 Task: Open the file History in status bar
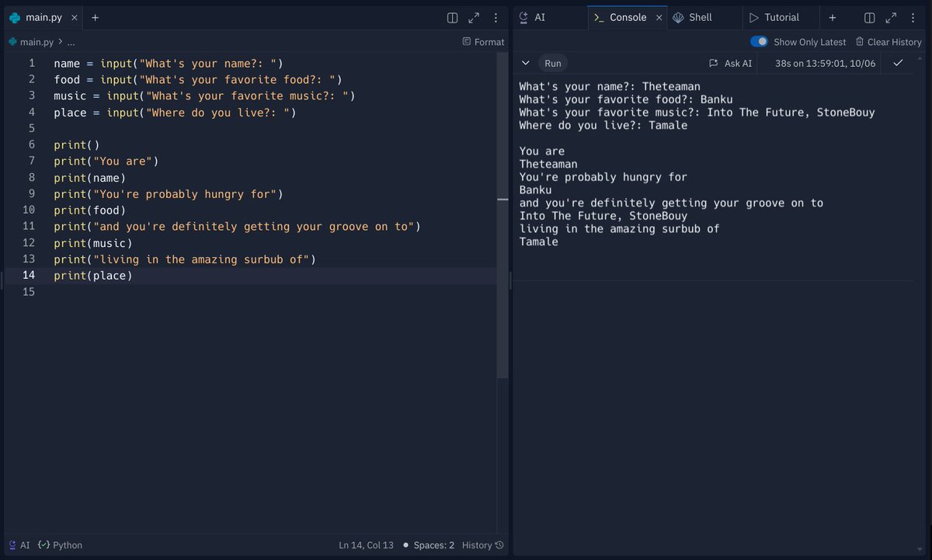483,545
